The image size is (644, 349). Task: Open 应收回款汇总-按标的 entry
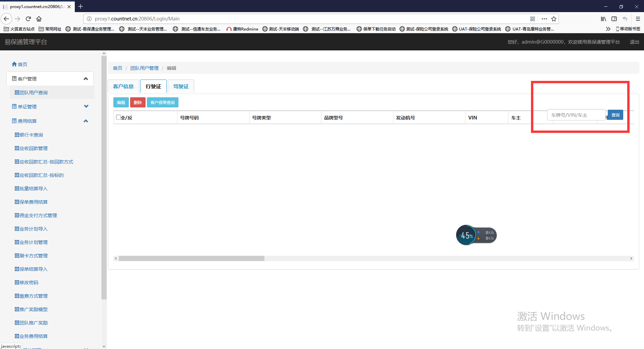click(x=39, y=175)
